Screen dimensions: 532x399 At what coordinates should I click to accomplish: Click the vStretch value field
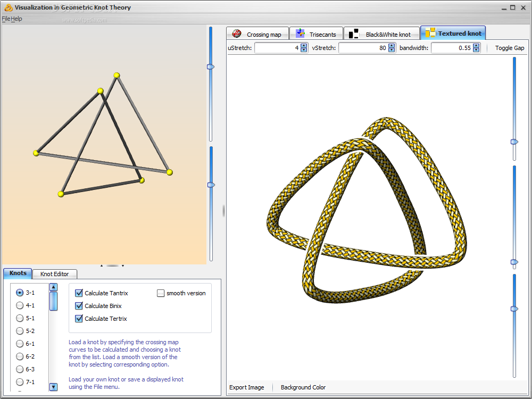pyautogui.click(x=363, y=48)
